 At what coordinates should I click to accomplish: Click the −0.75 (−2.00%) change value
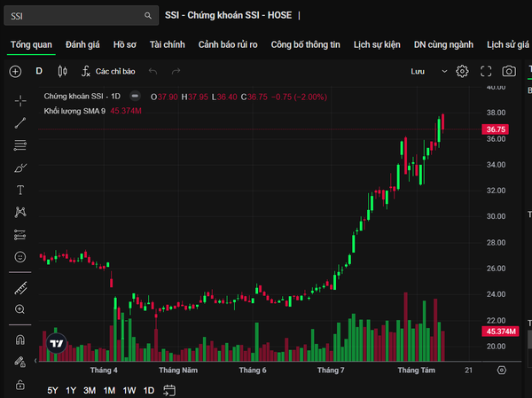299,97
